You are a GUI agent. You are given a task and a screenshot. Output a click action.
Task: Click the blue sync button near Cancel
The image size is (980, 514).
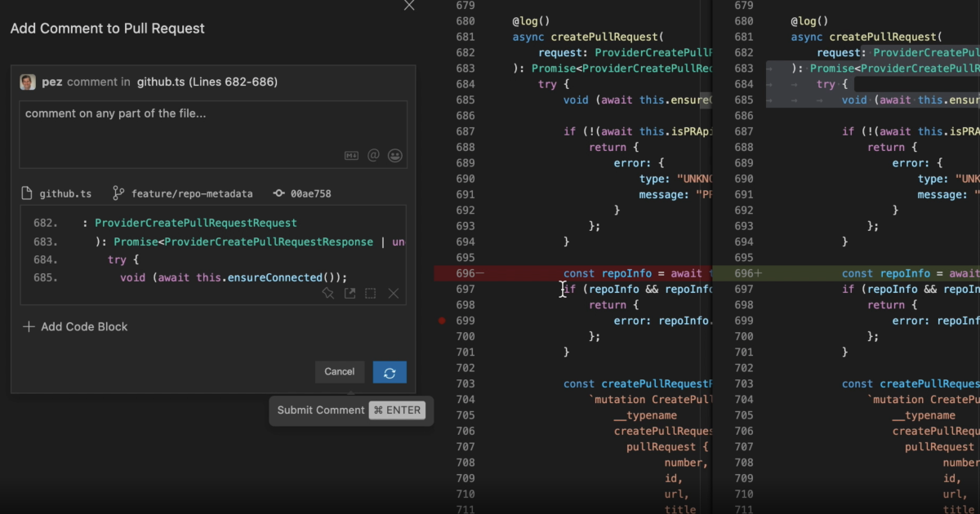coord(390,372)
